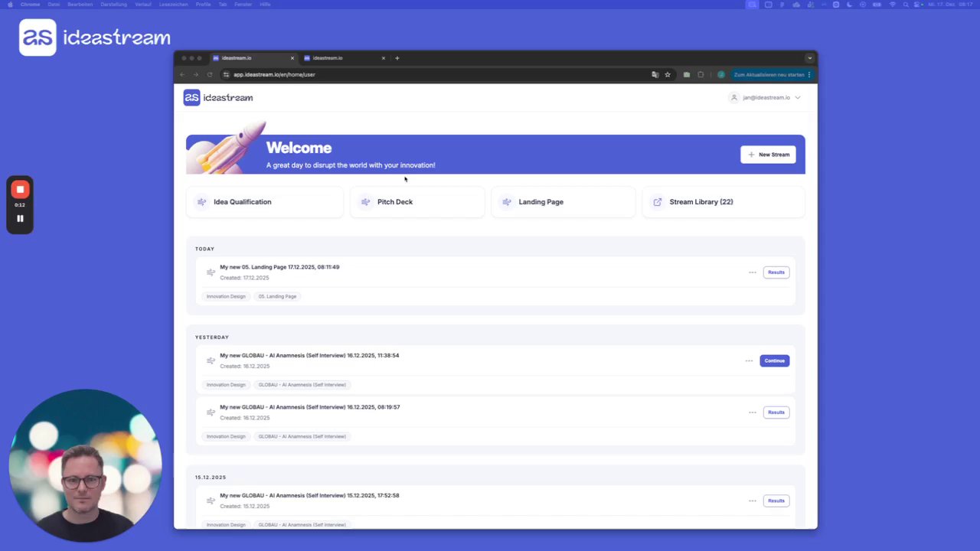Image resolution: width=980 pixels, height=551 pixels.
Task: Select Innovation Design tag under the Today stream
Action: pos(226,296)
